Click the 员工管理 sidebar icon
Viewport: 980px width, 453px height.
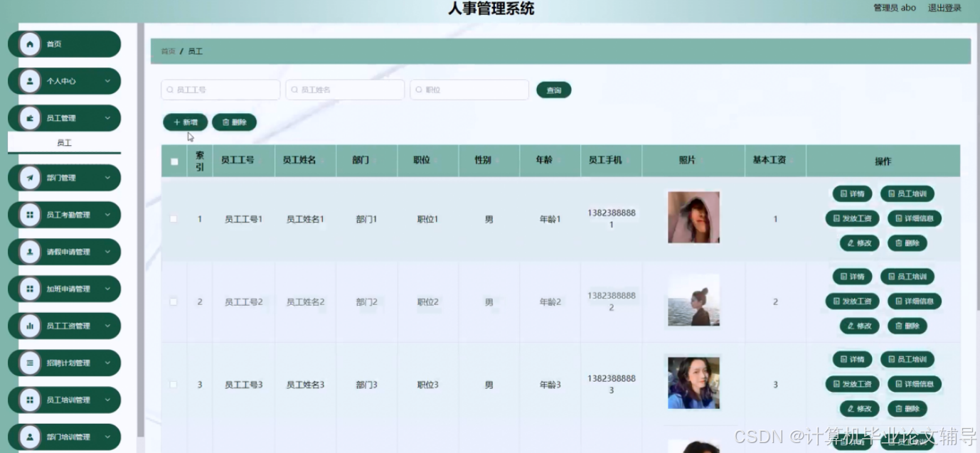28,118
